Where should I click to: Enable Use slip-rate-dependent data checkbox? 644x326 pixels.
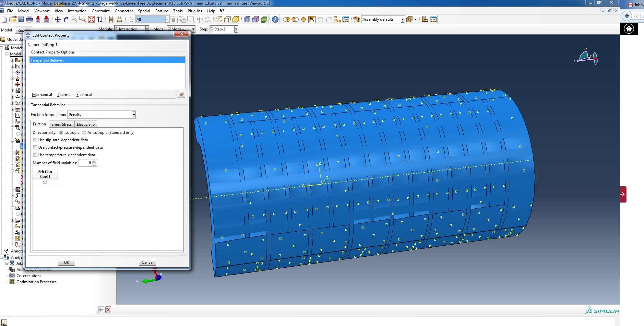click(35, 140)
